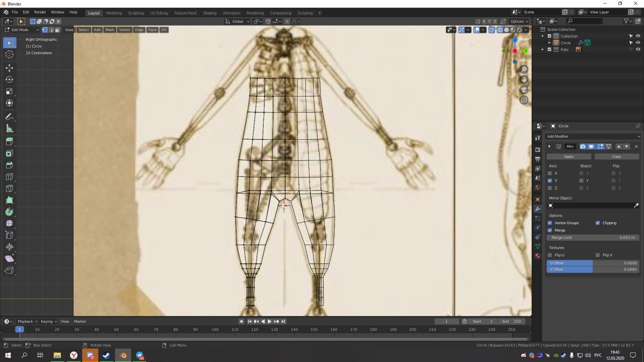Viewport: 644px width, 362px height.
Task: Hide the Foto object in outliner
Action: (638, 49)
